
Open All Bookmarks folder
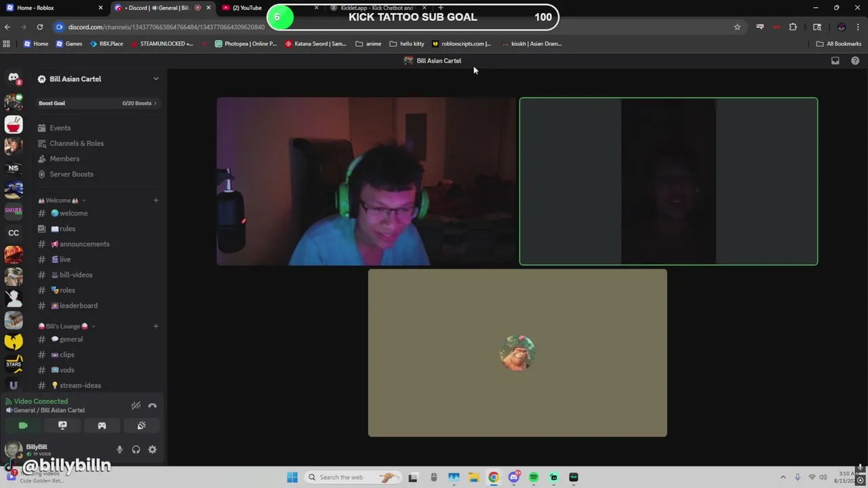coord(839,43)
